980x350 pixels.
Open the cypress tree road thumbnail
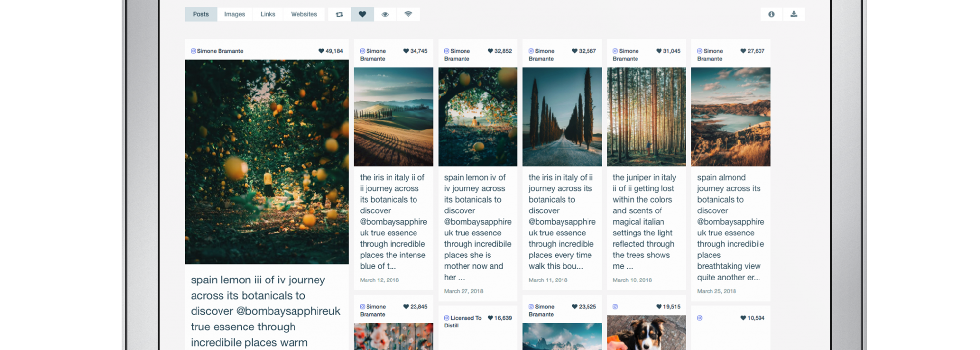point(562,117)
